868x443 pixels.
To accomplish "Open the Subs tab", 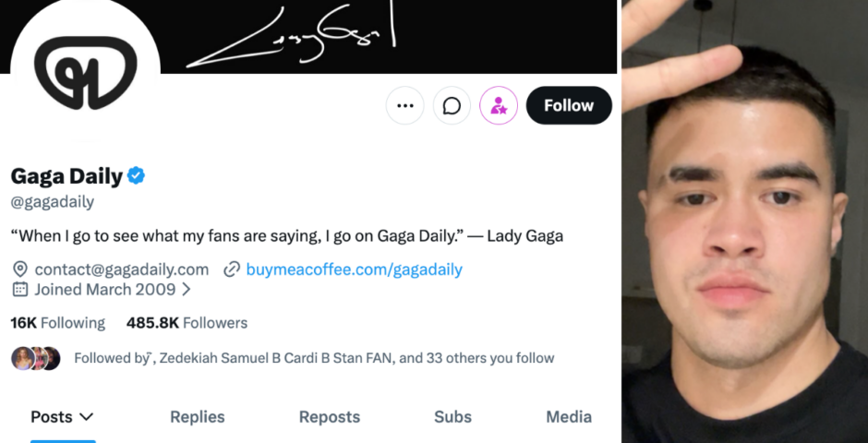I will point(452,416).
